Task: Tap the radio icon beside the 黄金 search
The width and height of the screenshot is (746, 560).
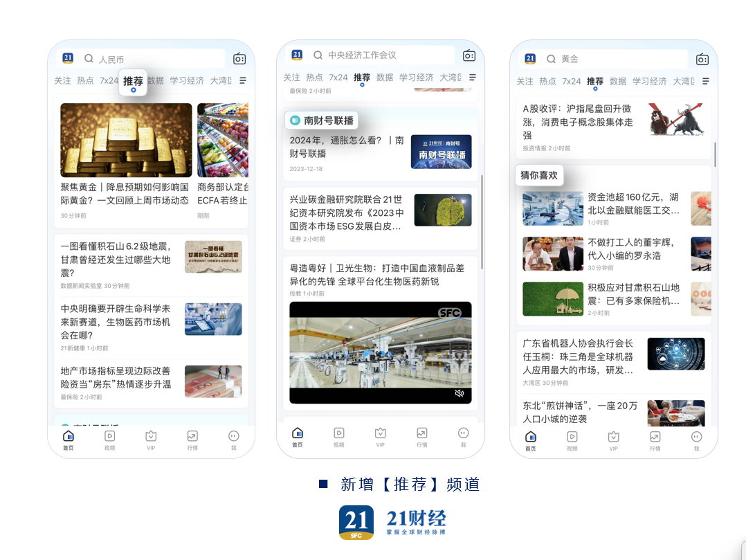Action: point(702,60)
